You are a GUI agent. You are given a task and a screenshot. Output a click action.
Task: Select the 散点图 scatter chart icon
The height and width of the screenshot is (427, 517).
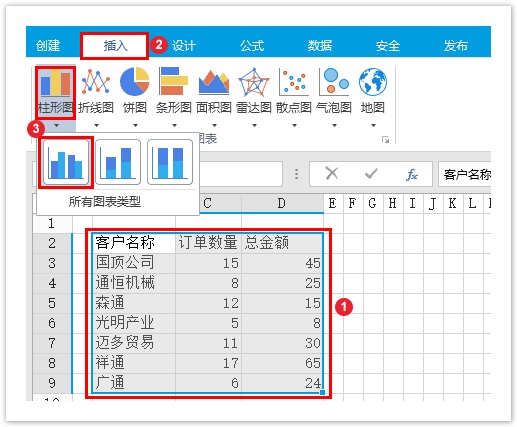point(294,82)
